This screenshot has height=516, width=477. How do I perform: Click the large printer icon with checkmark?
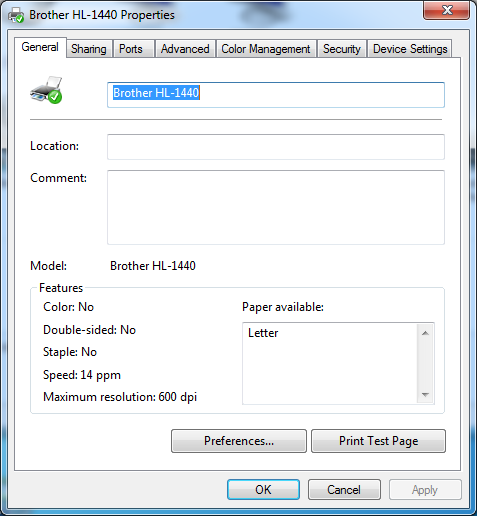coord(46,90)
